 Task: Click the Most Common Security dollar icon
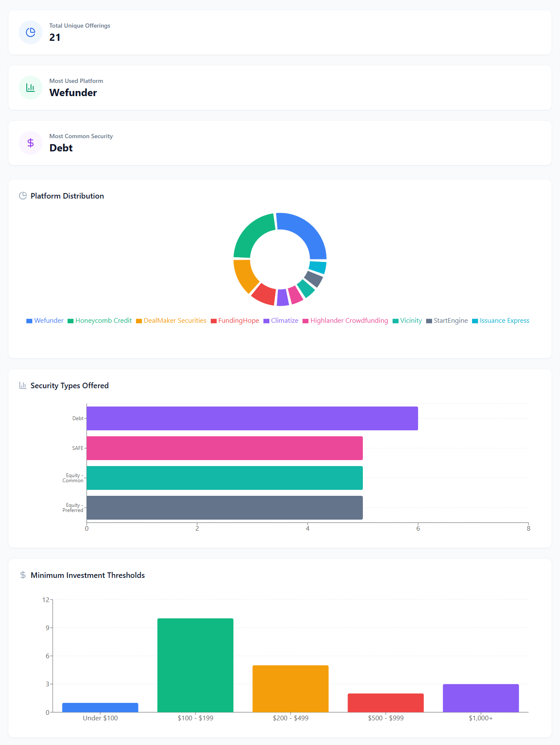pos(31,143)
